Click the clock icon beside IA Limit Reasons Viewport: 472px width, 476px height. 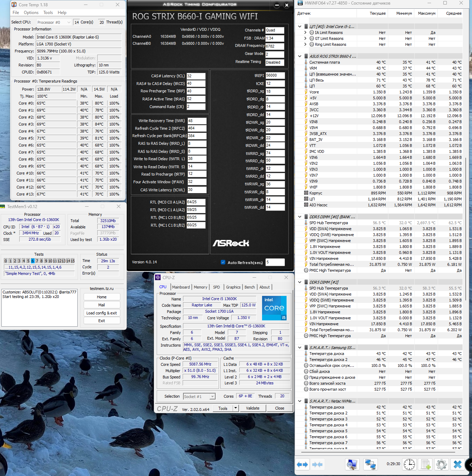[312, 33]
